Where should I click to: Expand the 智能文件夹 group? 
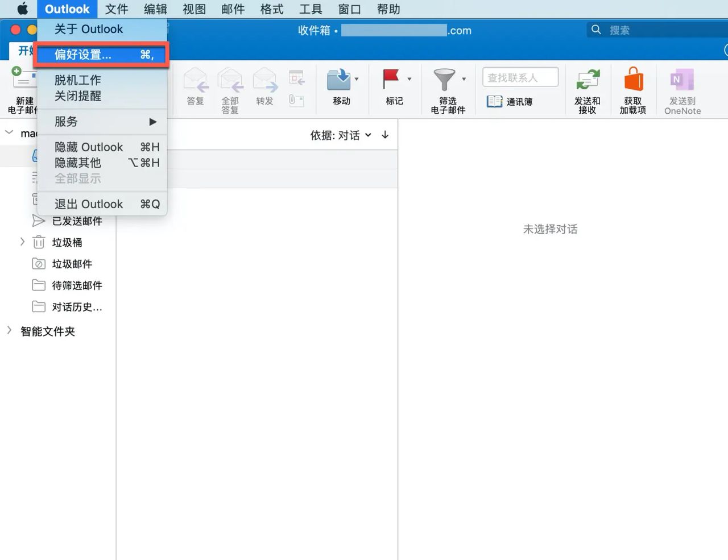[9, 330]
